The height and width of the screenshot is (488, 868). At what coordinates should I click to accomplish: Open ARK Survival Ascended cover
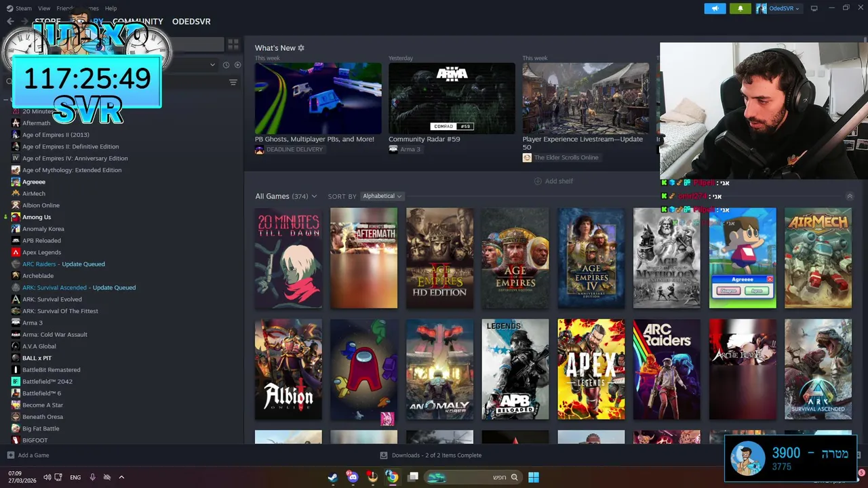(x=818, y=369)
